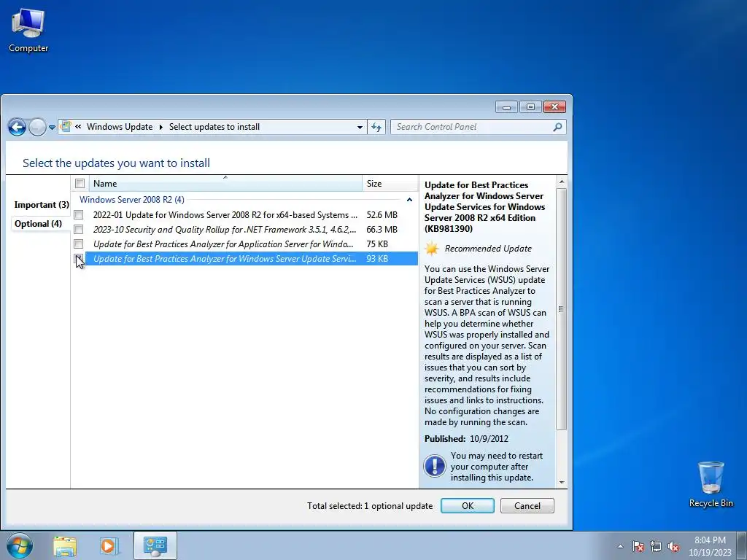Open the network tray icon

[x=656, y=546]
